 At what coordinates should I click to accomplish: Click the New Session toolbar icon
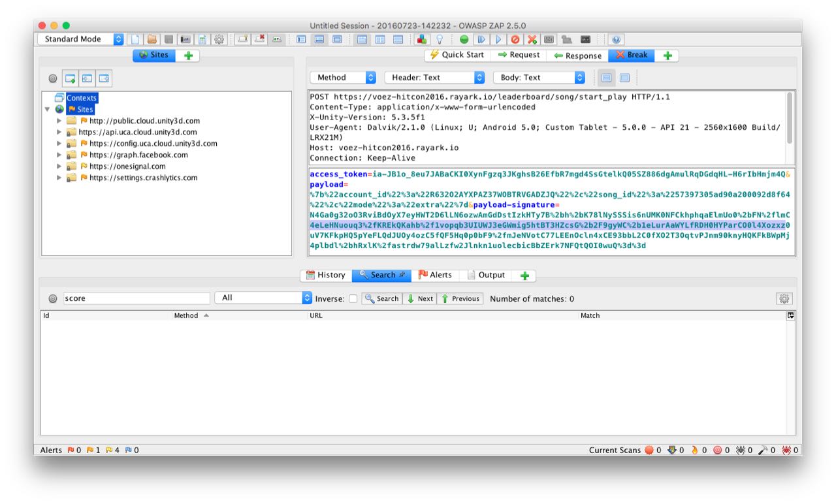(x=135, y=39)
